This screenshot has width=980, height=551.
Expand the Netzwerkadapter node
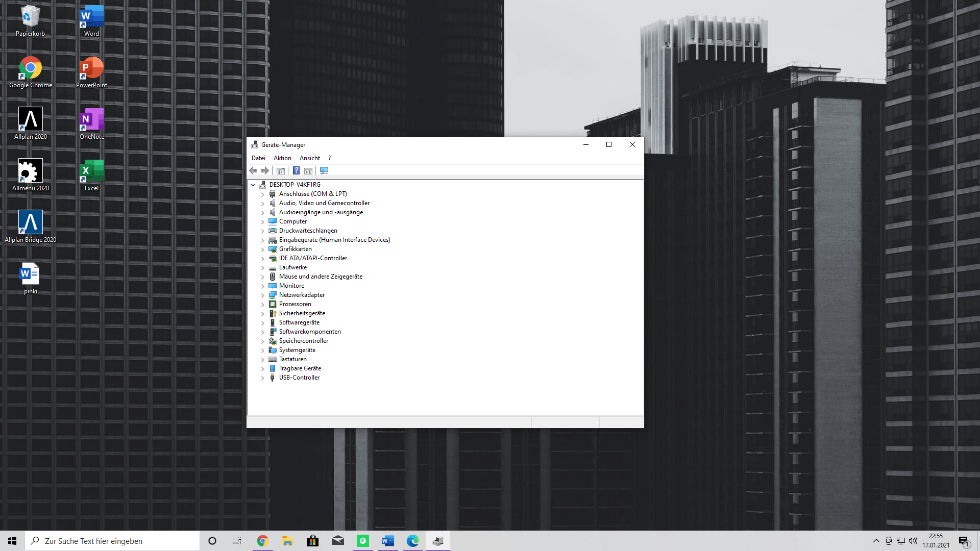click(263, 295)
